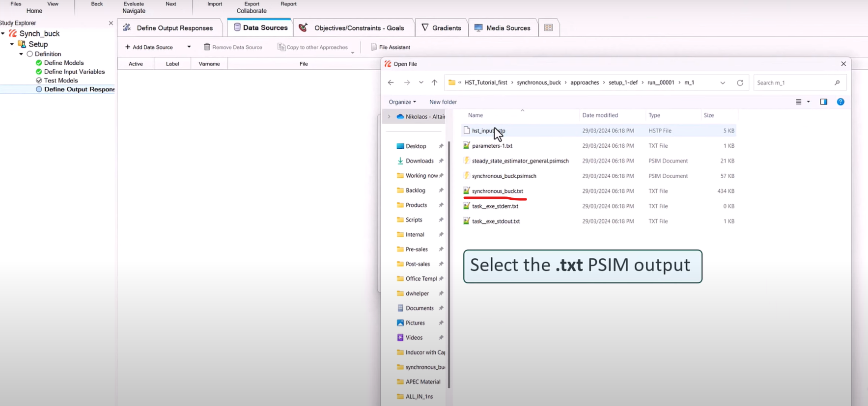Image resolution: width=868 pixels, height=406 pixels.
Task: Open view options dropdown arrow
Action: [809, 102]
